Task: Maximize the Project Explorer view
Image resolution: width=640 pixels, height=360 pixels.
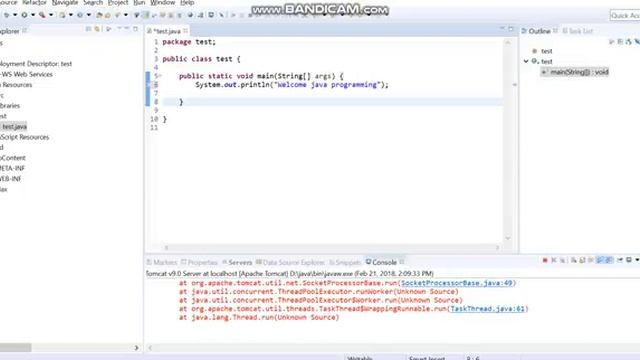Action: click(135, 29)
